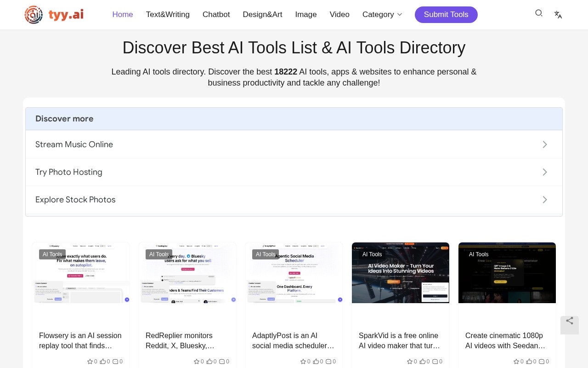Open the Seedance card screenshot thumbnail
The width and height of the screenshot is (588, 368).
click(x=507, y=273)
